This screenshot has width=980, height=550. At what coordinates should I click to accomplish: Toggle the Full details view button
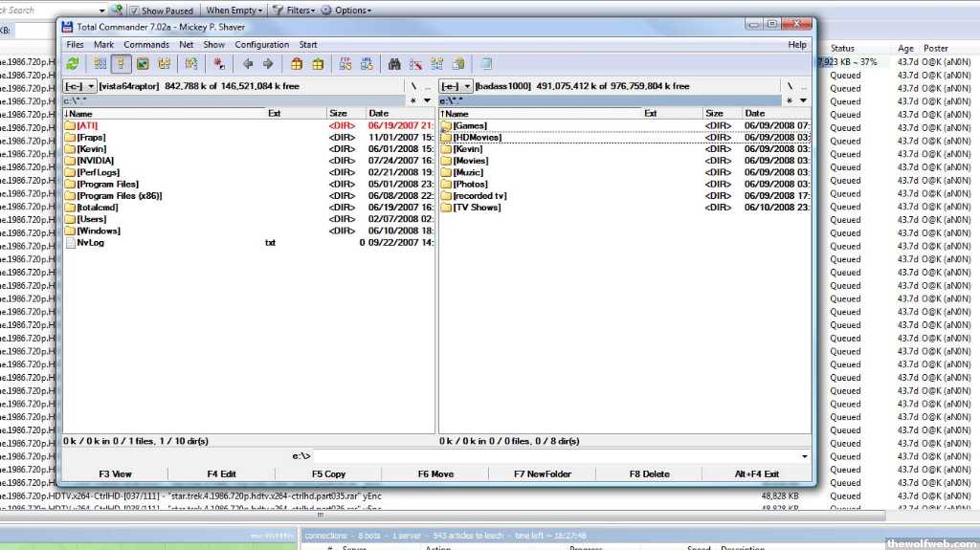(121, 64)
